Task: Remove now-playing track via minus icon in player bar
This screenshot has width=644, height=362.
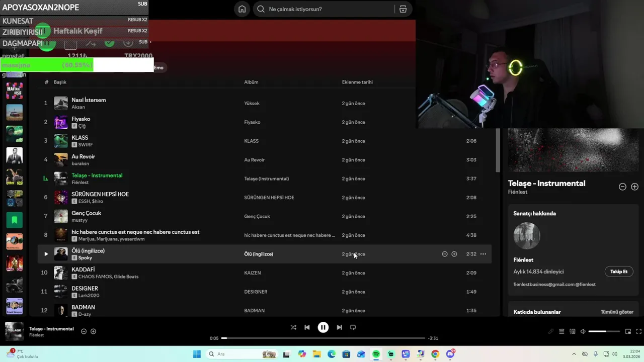Action: 84,331
